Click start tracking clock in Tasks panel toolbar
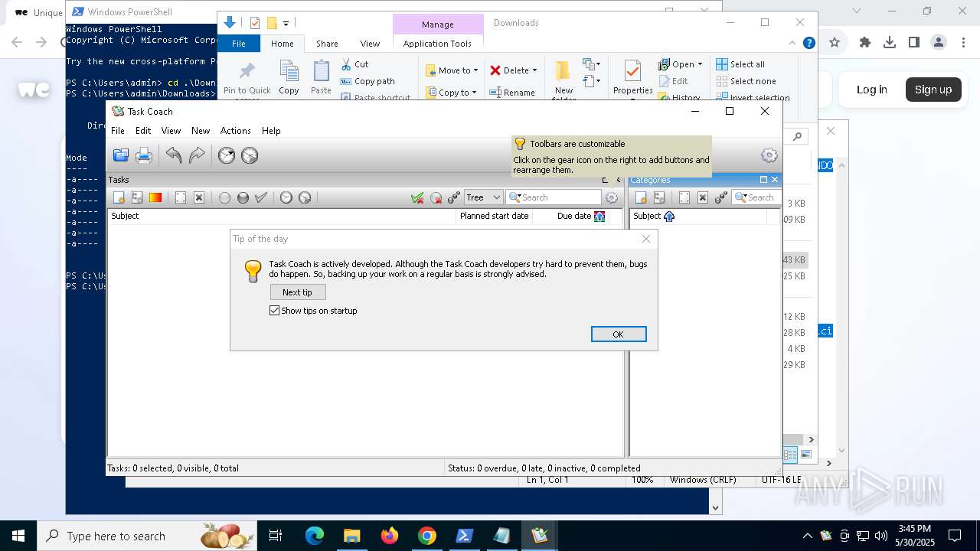980x551 pixels. pyautogui.click(x=286, y=197)
